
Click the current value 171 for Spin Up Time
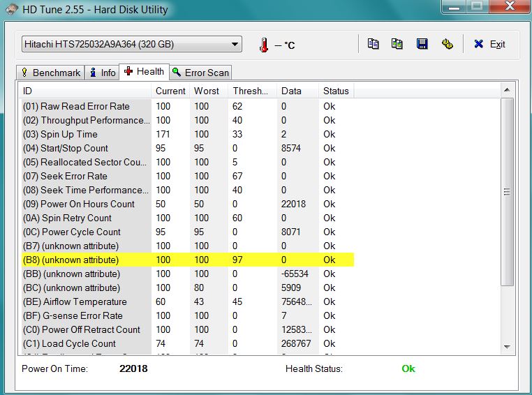[163, 134]
